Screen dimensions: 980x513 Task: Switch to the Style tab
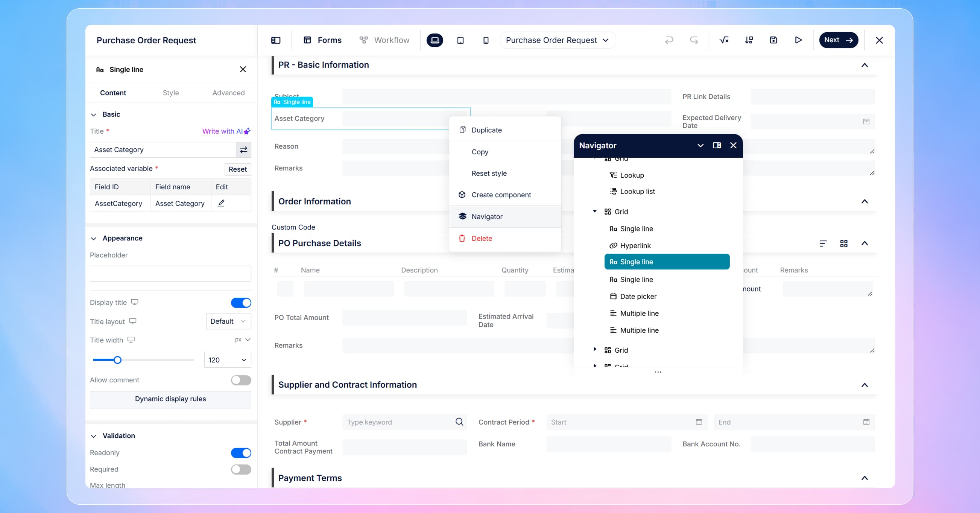click(x=170, y=93)
